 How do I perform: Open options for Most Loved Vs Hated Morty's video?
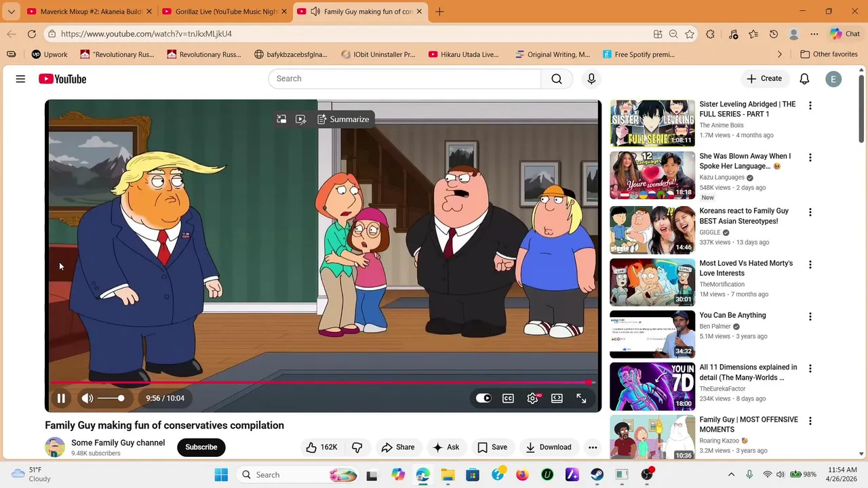point(810,265)
